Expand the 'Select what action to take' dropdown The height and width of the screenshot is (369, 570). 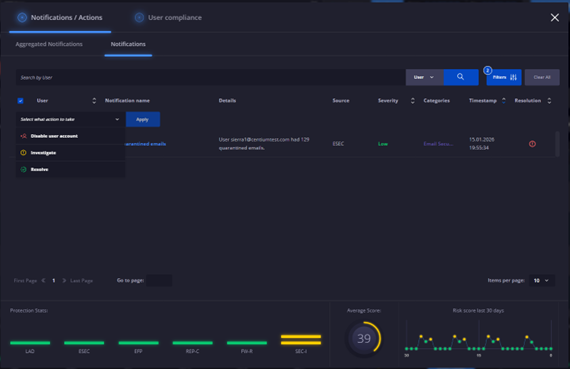click(70, 119)
